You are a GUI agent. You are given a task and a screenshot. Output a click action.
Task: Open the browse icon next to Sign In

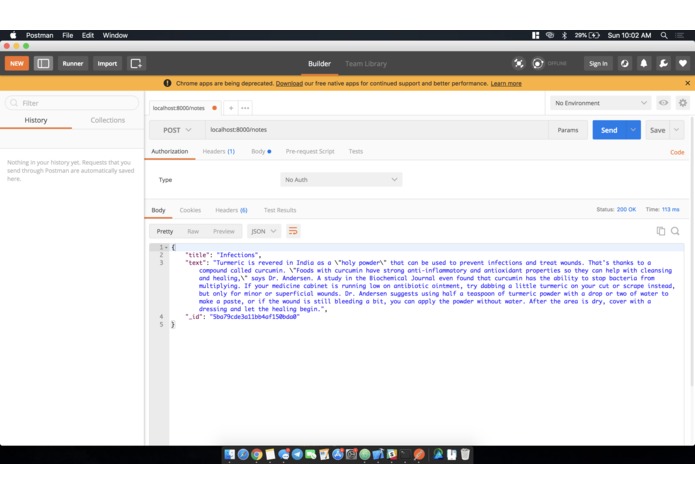point(625,63)
